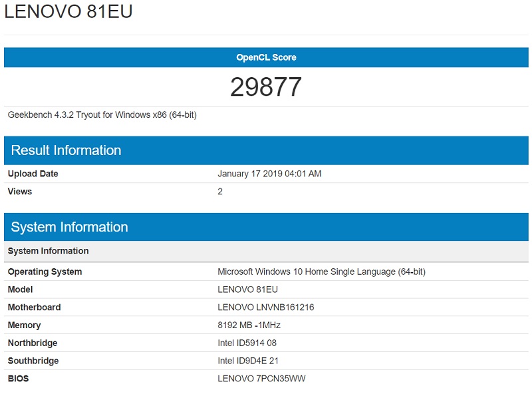Click the Operating System label
The width and height of the screenshot is (532, 394).
point(45,272)
